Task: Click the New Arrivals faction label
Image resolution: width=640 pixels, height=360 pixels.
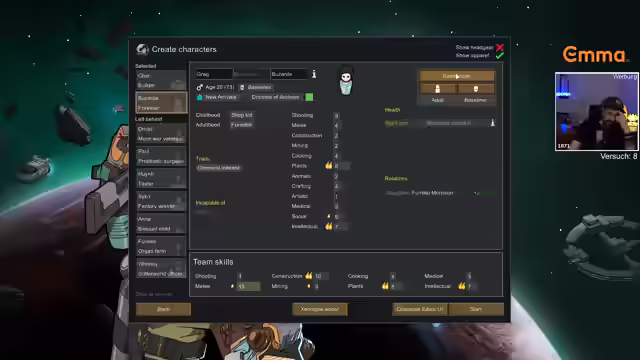Action: click(221, 97)
